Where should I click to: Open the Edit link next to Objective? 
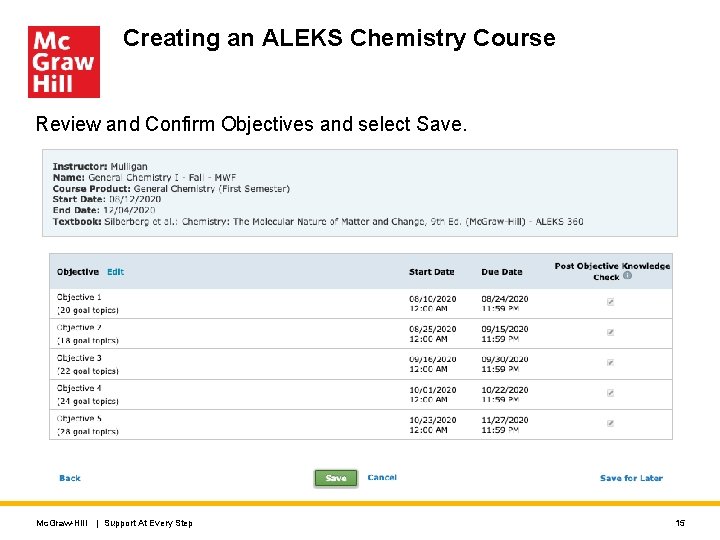116,272
